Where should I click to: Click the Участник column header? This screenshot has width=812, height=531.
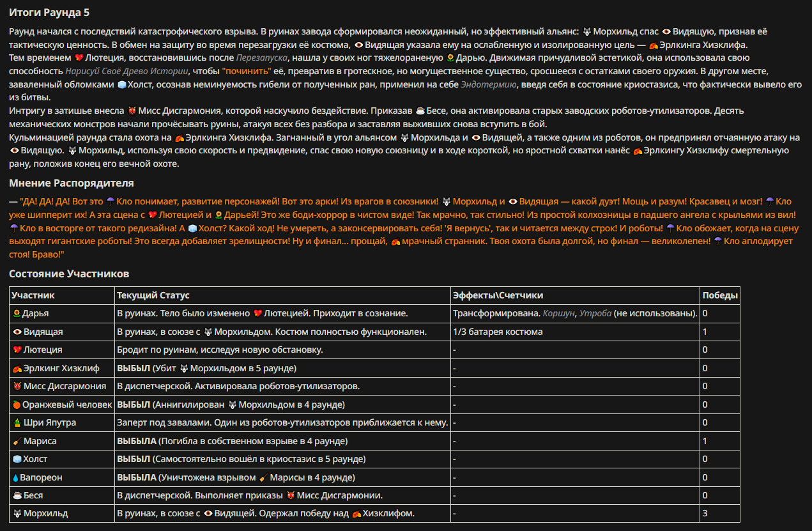pos(33,295)
